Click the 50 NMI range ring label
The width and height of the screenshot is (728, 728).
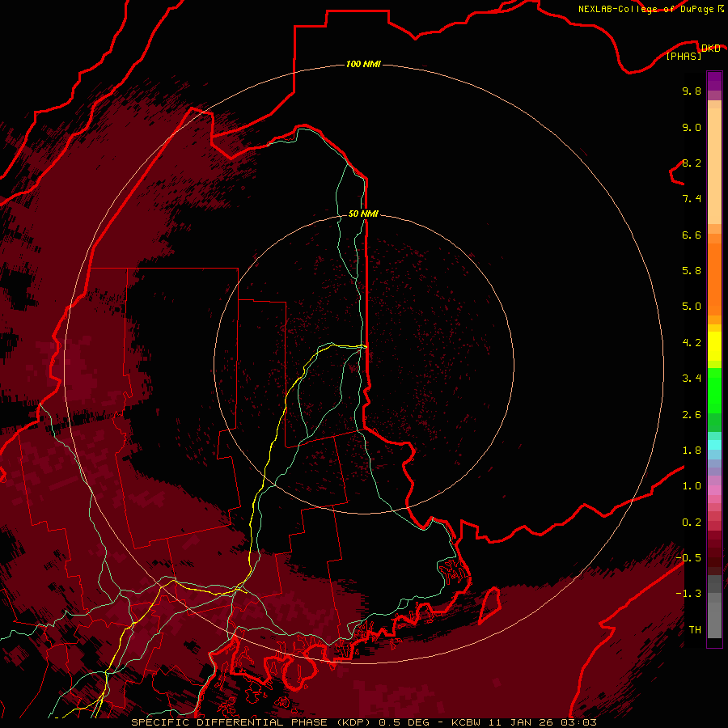(363, 214)
